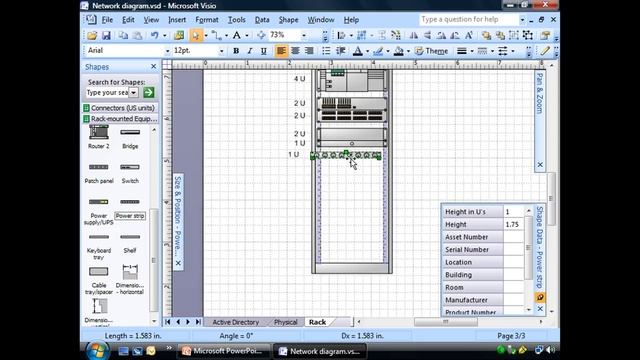Click Type a question for help box

click(x=469, y=20)
